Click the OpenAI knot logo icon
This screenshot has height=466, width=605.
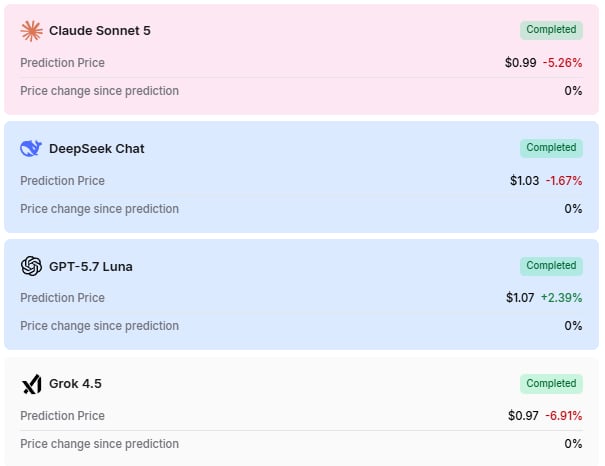click(31, 266)
